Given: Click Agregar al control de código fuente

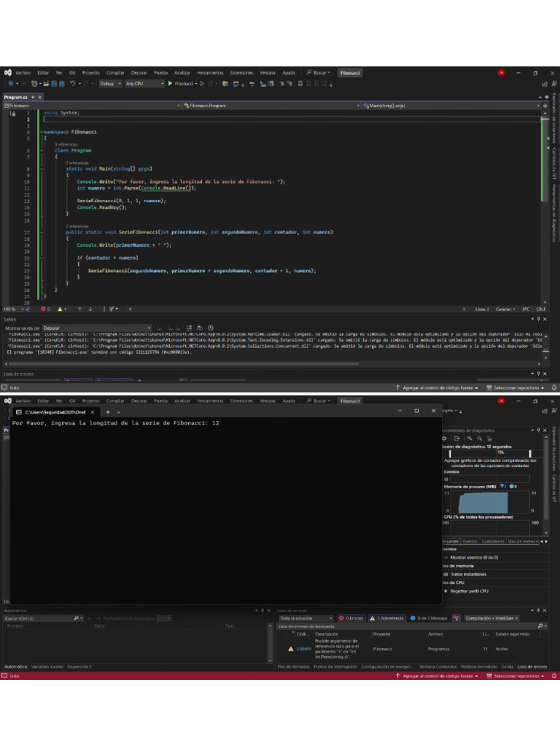Looking at the screenshot, I should pos(436,388).
